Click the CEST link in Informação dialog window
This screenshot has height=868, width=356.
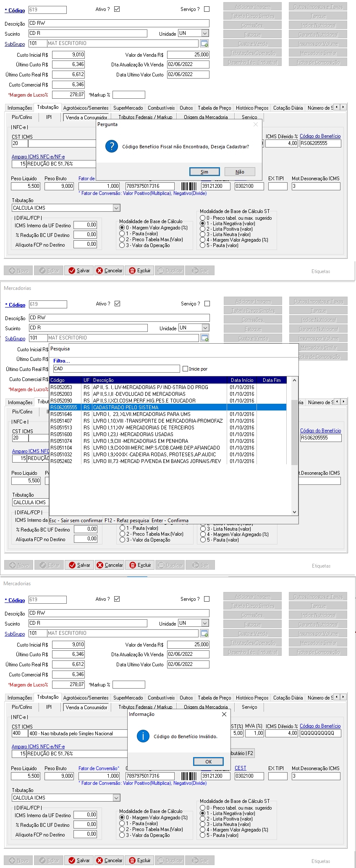[x=241, y=768]
